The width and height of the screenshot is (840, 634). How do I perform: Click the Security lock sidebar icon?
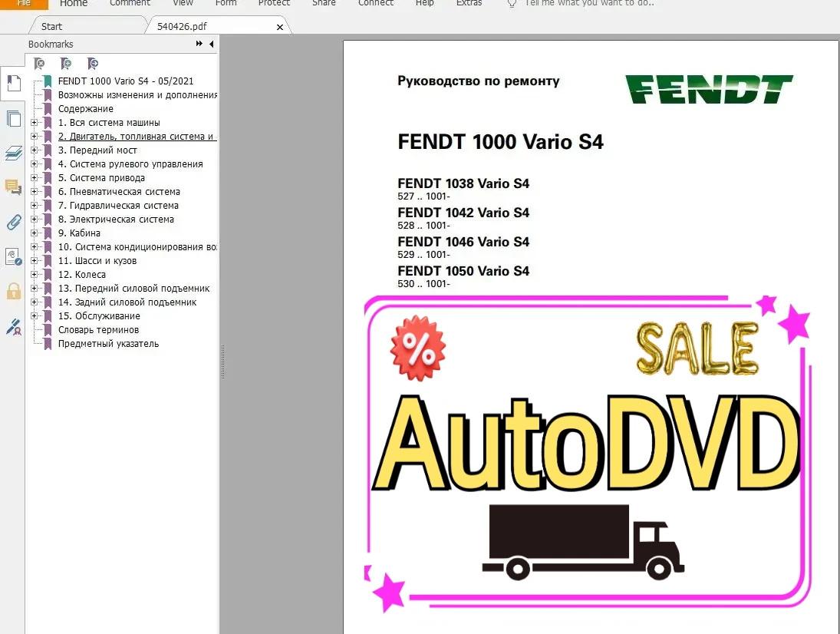13,292
